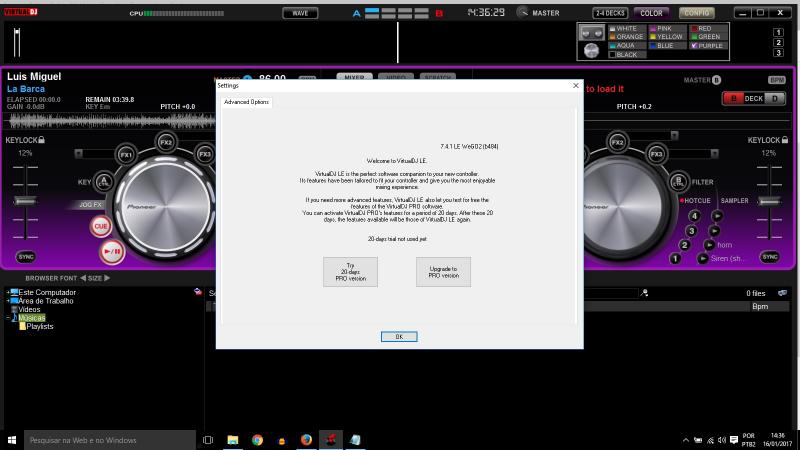Screen dimensions: 800x450
Task: Click the right deck FX3 button
Action: (656, 154)
